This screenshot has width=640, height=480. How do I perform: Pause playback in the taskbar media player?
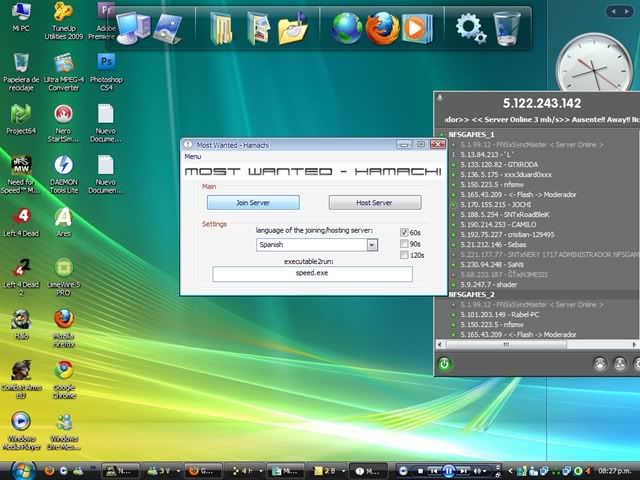(448, 471)
